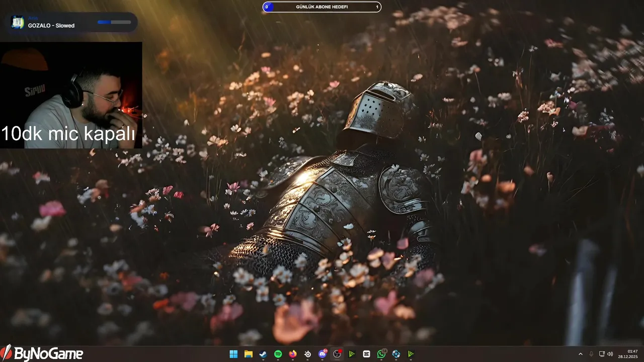Open blue hexagon app beside WhatsApp
This screenshot has width=644, height=362.
click(x=396, y=354)
